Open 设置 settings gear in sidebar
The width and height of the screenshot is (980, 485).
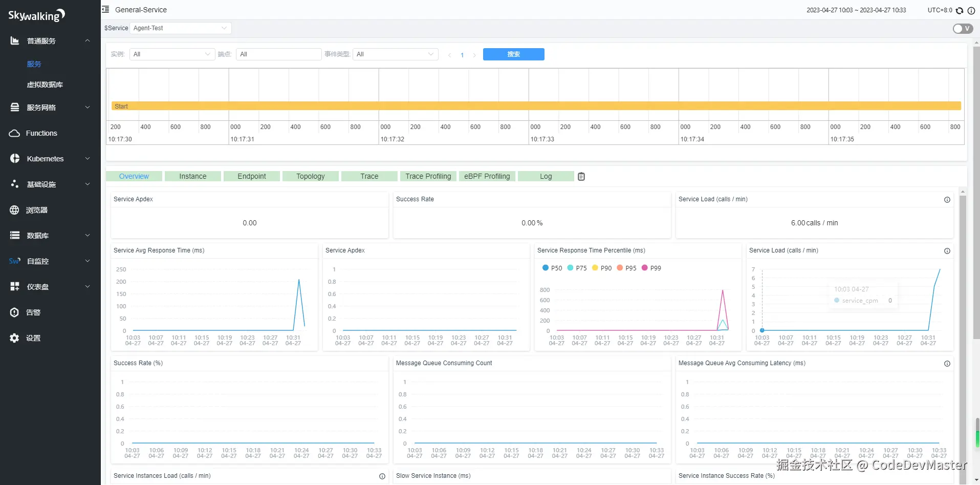[14, 338]
